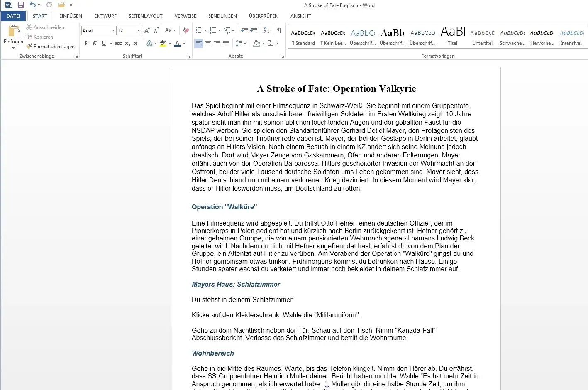Viewport: 588px width, 390px height.
Task: Insert a bulleted list
Action: [199, 30]
